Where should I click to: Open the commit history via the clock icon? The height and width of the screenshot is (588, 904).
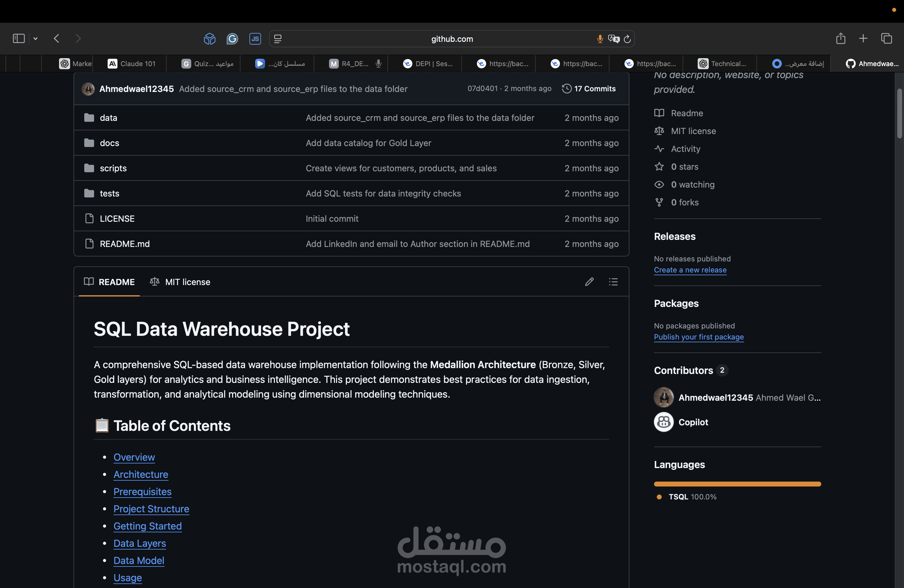click(566, 89)
